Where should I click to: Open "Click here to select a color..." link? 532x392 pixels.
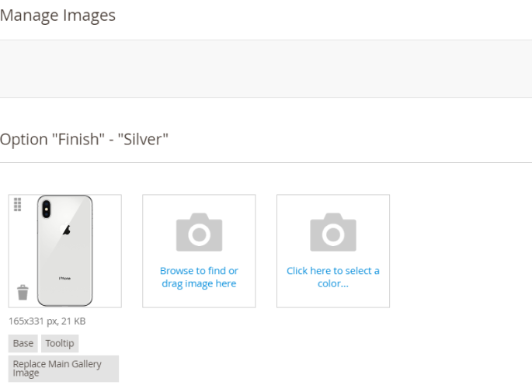333,277
